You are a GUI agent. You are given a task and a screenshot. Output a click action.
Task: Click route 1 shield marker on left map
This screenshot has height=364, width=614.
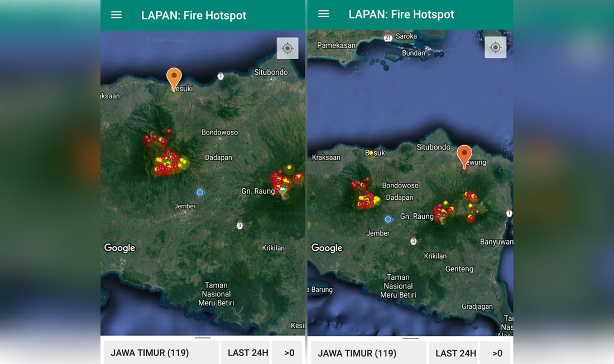click(221, 76)
